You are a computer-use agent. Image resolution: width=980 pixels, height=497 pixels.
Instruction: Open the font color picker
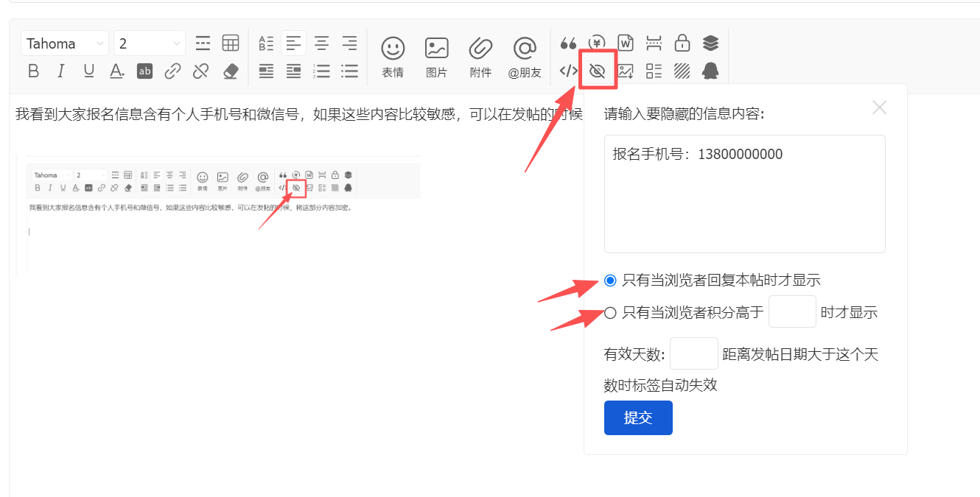pyautogui.click(x=116, y=71)
